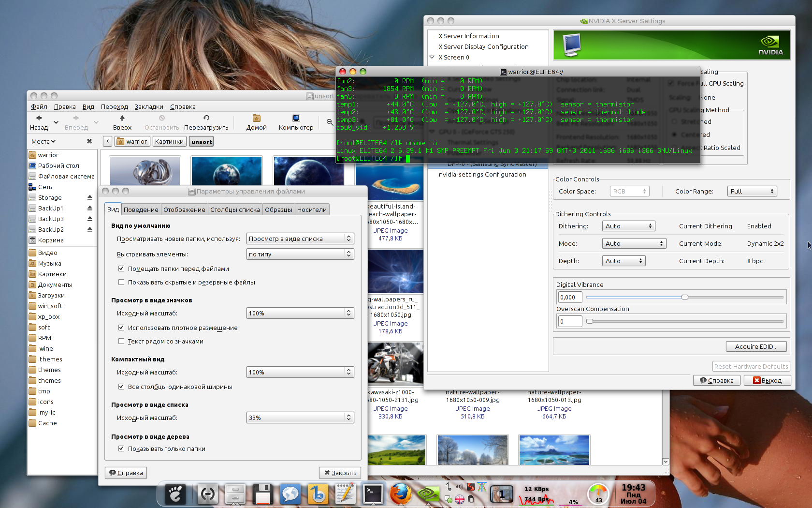
Task: Toggle 'Все столбцы одинаковой ширины' checkbox
Action: click(121, 387)
